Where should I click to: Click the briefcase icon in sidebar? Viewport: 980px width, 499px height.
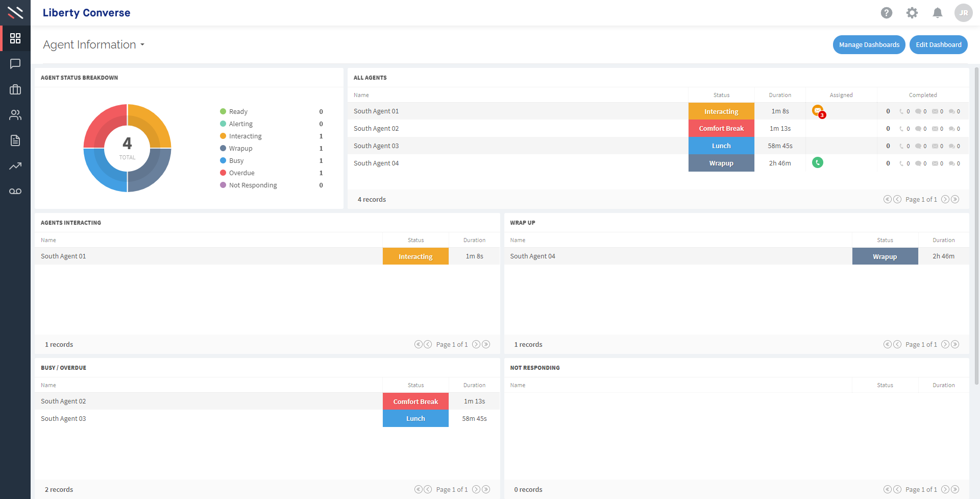point(15,89)
